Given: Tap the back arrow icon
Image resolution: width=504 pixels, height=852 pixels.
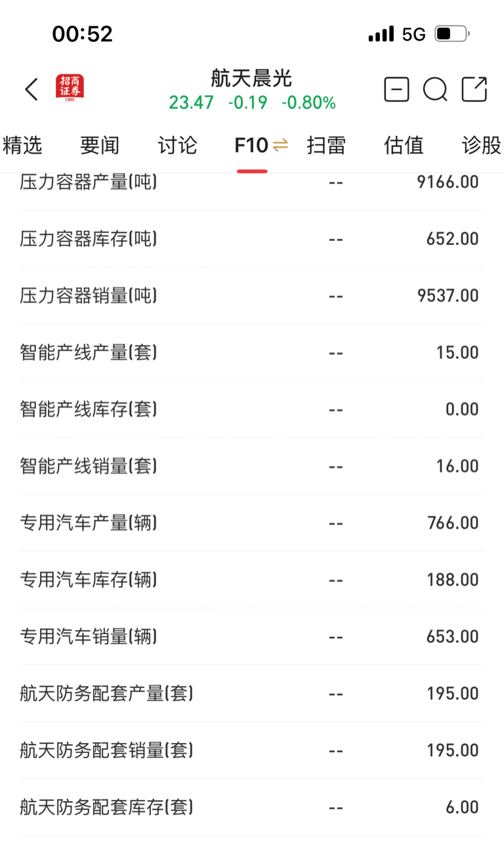Looking at the screenshot, I should tap(31, 89).
